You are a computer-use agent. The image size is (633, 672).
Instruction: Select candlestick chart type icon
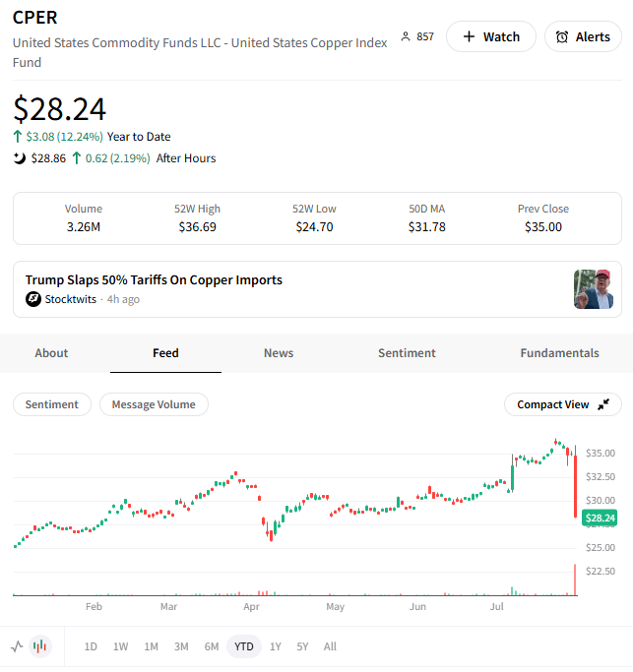tap(40, 646)
